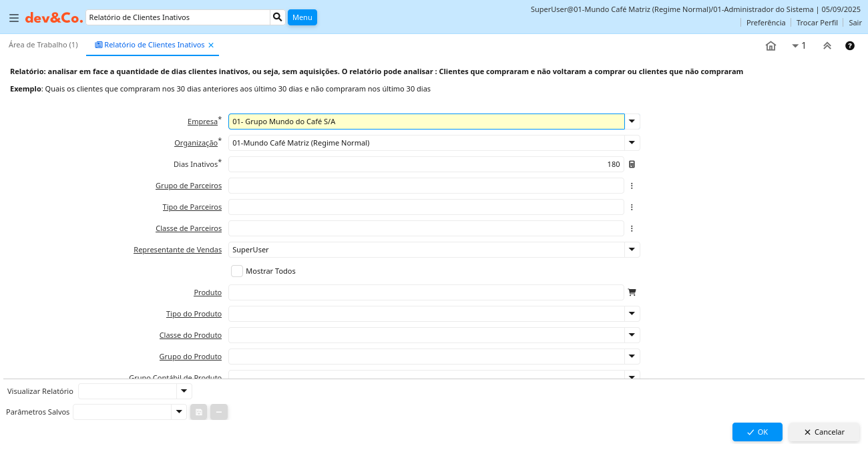
Task: Switch to Área de Trabalho tab
Action: coord(43,45)
